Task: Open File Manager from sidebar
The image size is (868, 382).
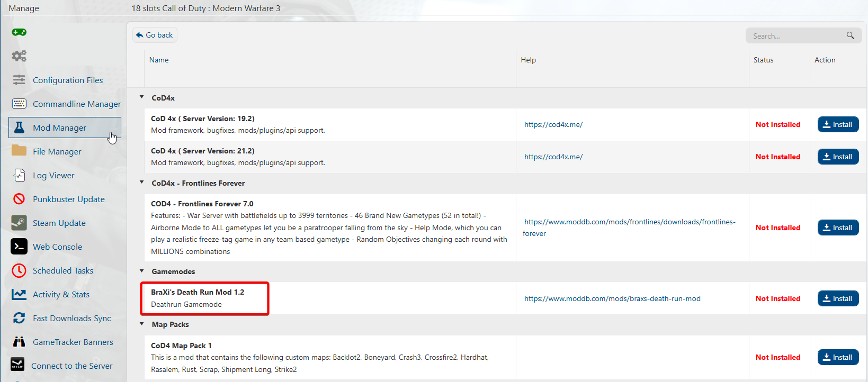Action: coord(57,151)
